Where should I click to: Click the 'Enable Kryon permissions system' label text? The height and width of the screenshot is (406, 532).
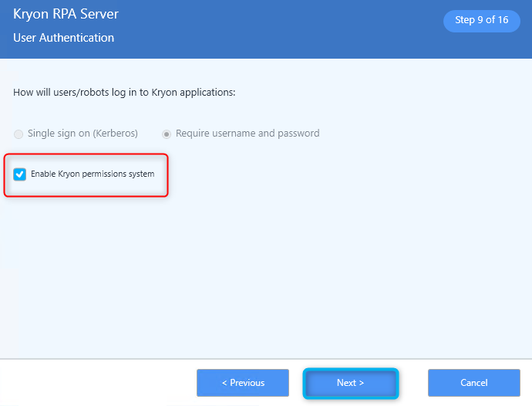pyautogui.click(x=93, y=174)
